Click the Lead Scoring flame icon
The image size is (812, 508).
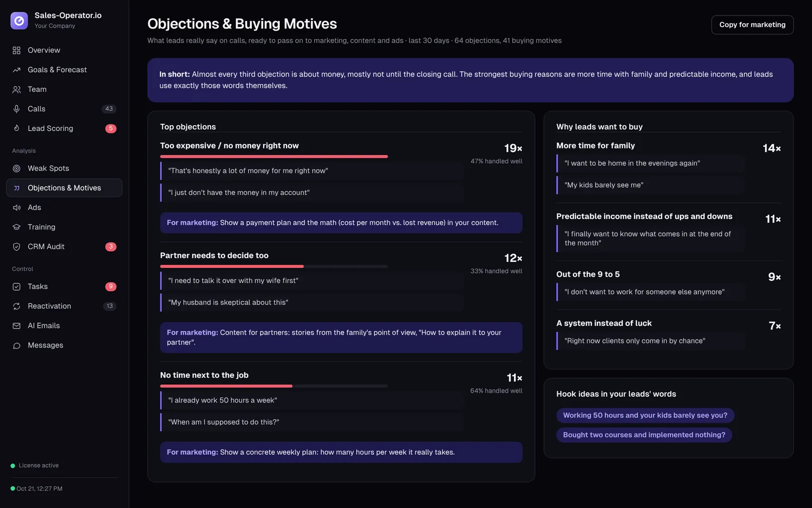(17, 128)
